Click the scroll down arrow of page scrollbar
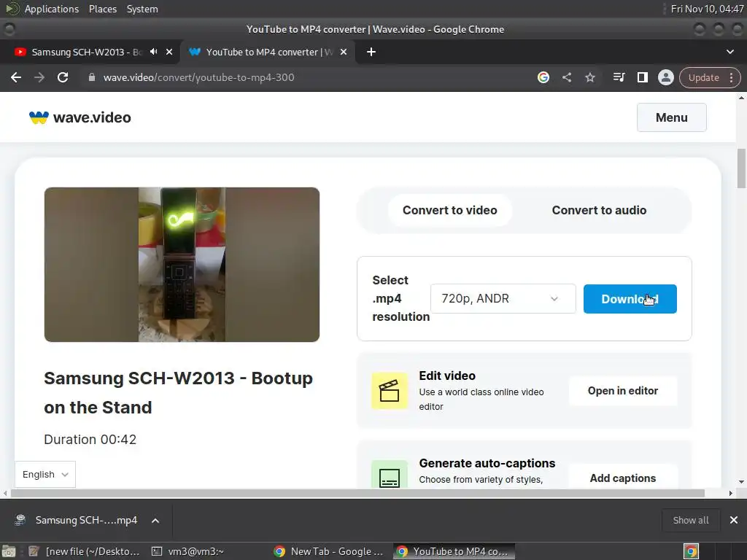The width and height of the screenshot is (747, 560). coord(741,482)
